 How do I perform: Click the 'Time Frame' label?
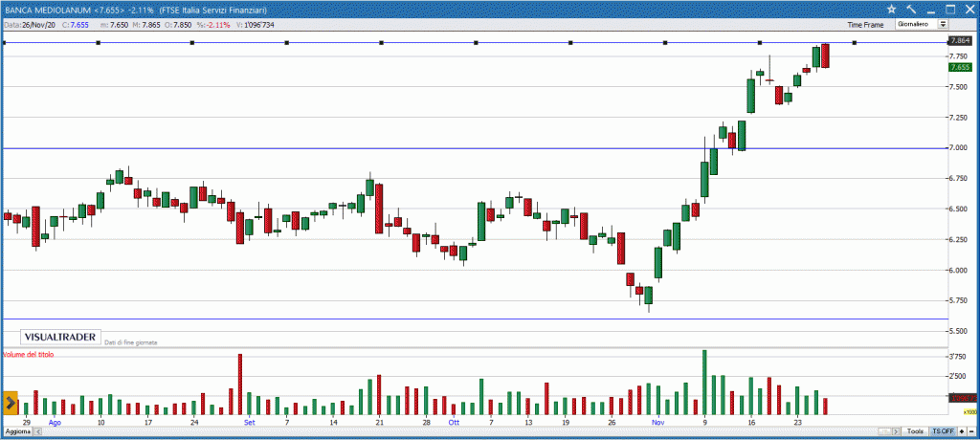(865, 25)
